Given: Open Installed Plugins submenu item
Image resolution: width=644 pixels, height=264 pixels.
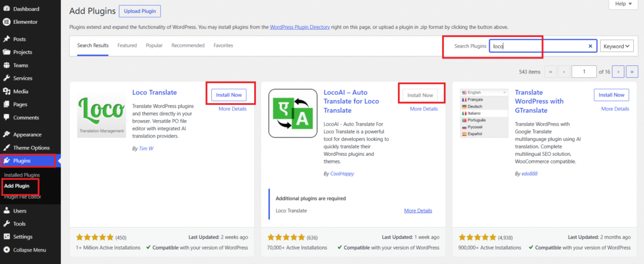Looking at the screenshot, I should click(x=22, y=175).
